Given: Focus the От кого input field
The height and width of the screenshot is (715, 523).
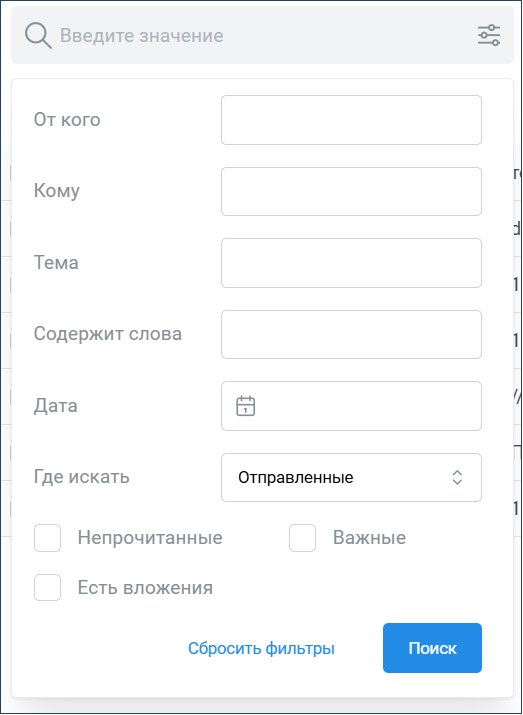Looking at the screenshot, I should click(x=351, y=120).
